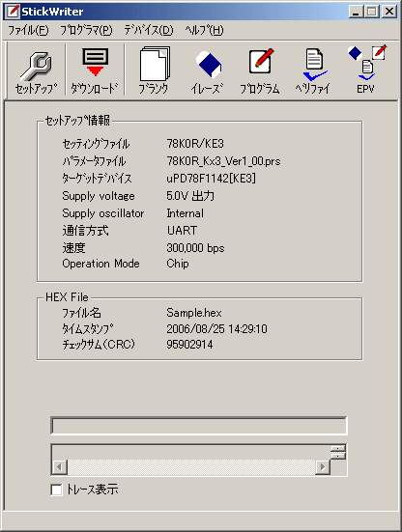
Task: Open the プログラマ(P) menu
Action: [86, 31]
